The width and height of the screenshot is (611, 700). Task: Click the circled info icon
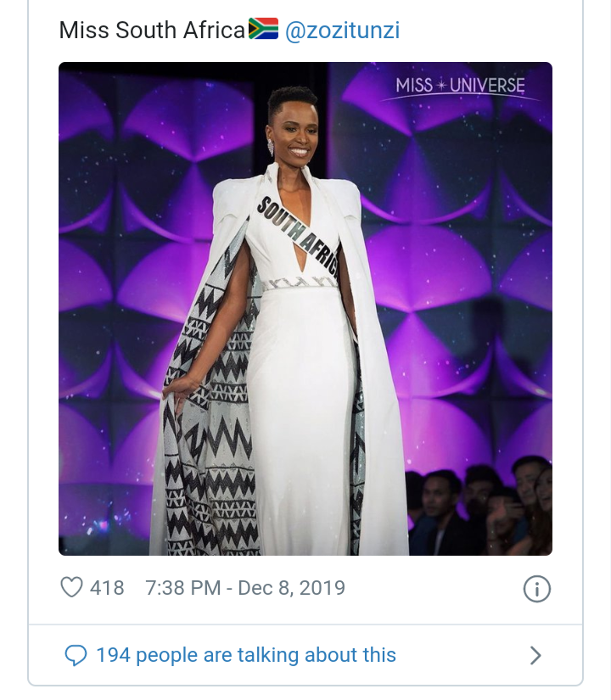click(x=536, y=588)
